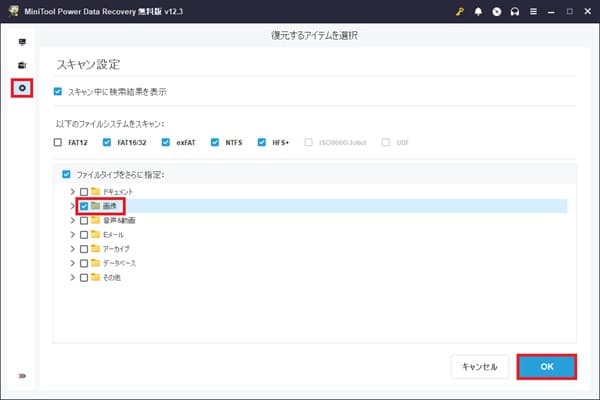Click the Eメール folder icon
This screenshot has width=600, height=400.
point(95,234)
